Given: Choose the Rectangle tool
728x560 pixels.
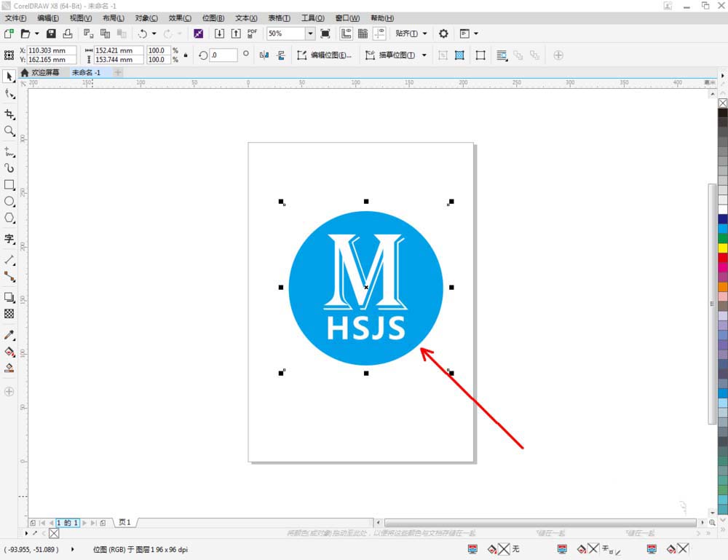Looking at the screenshot, I should tap(9, 185).
